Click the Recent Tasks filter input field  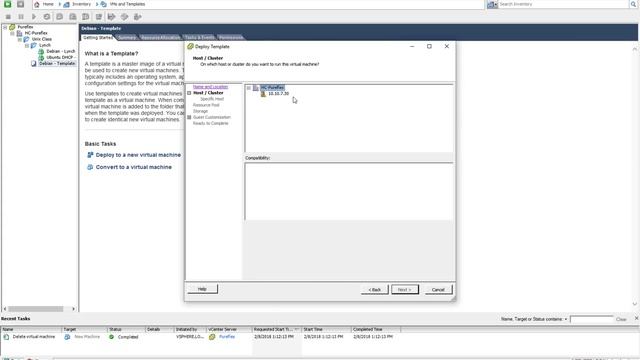click(x=592, y=319)
